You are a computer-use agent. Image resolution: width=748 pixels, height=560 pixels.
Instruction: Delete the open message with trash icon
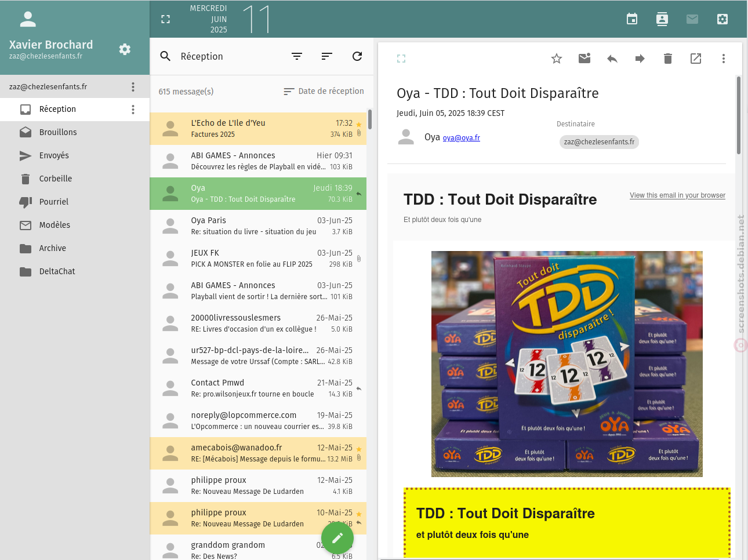(668, 59)
